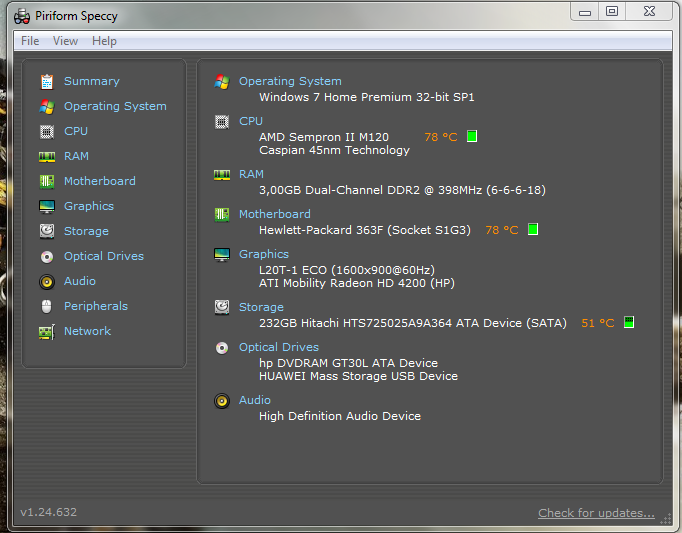Open Network section in sidebar

tap(87, 332)
